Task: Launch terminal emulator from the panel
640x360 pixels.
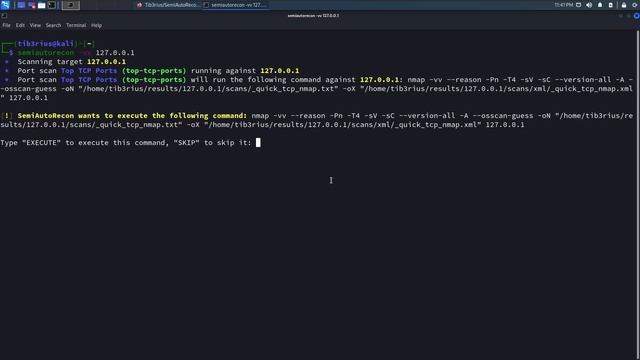Action: (x=52, y=5)
